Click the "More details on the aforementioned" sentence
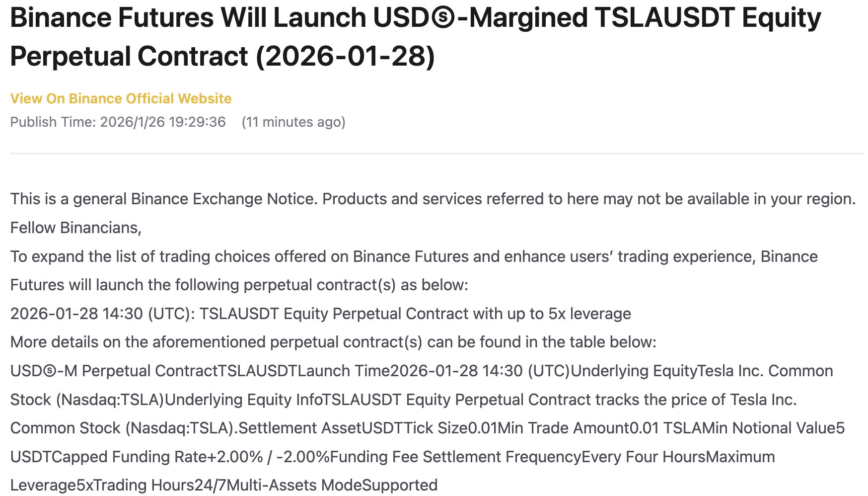868x496 pixels. (333, 342)
